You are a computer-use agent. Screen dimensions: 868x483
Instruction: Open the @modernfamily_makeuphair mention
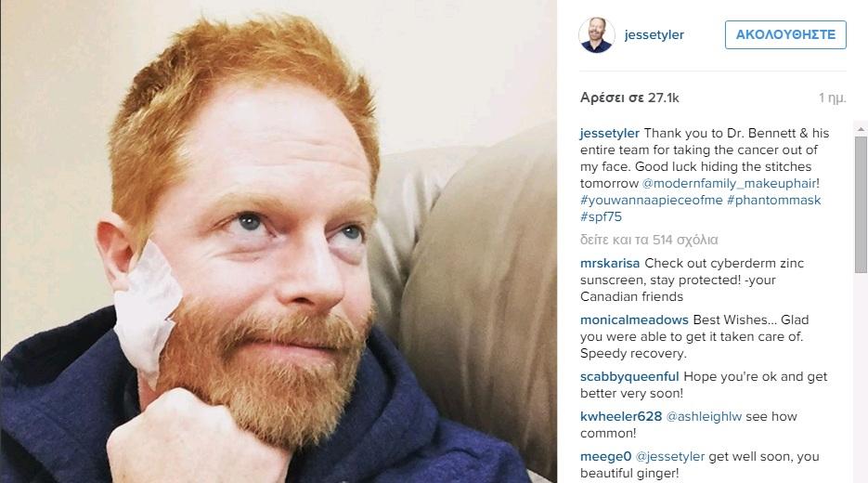[x=729, y=183]
